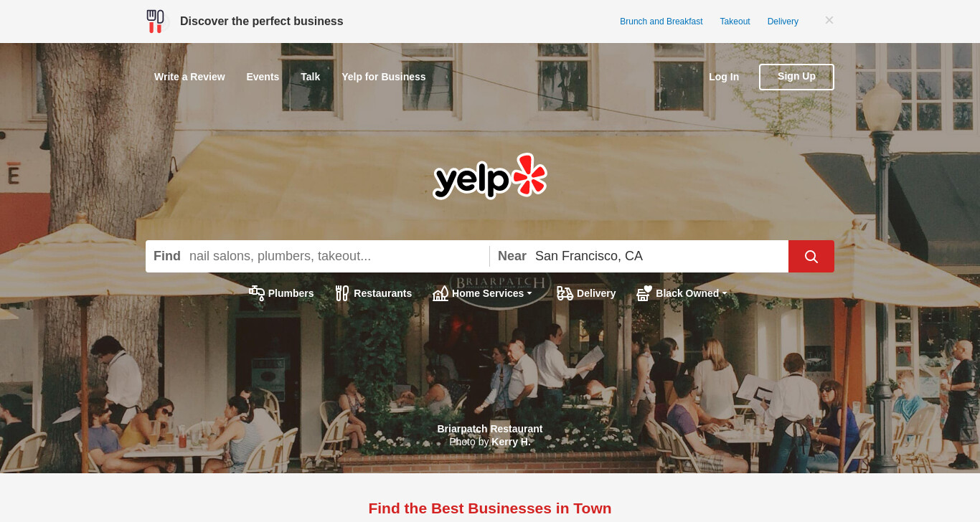Open the Brunch and Breakfast link
This screenshot has width=980, height=522.
(661, 22)
